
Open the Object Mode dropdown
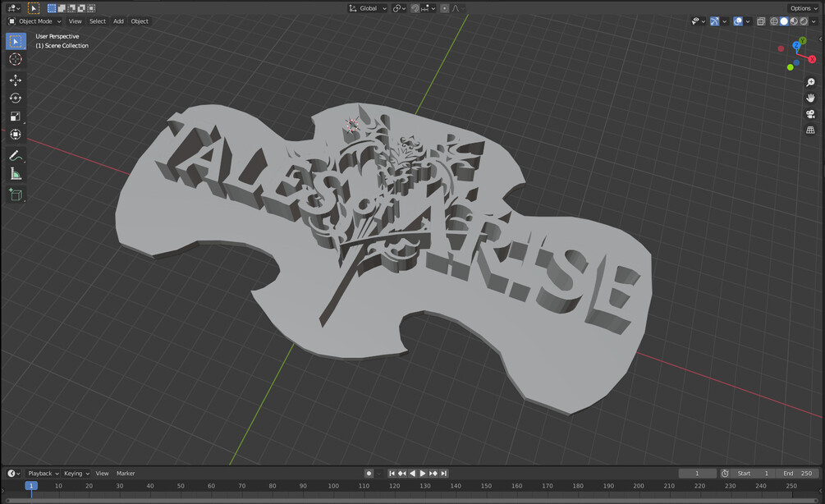click(x=34, y=21)
